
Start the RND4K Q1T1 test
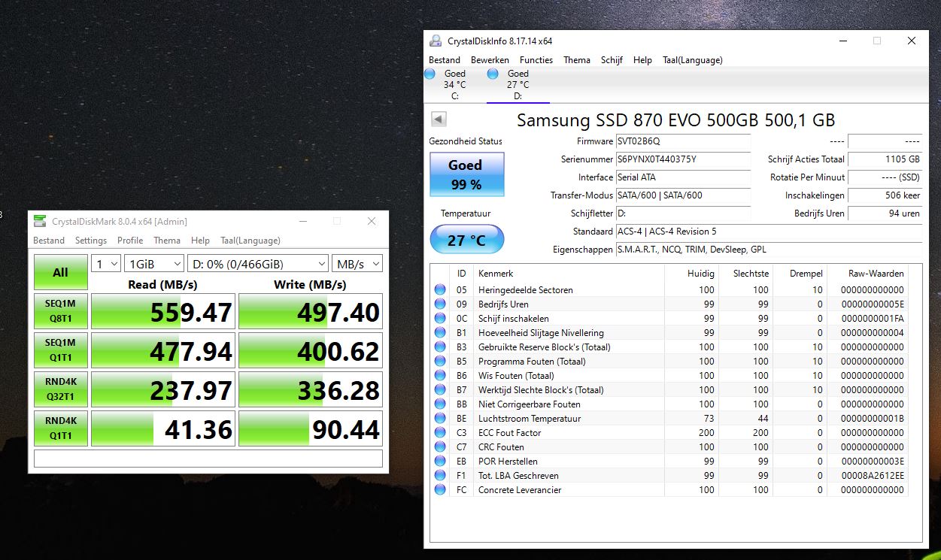pos(60,428)
